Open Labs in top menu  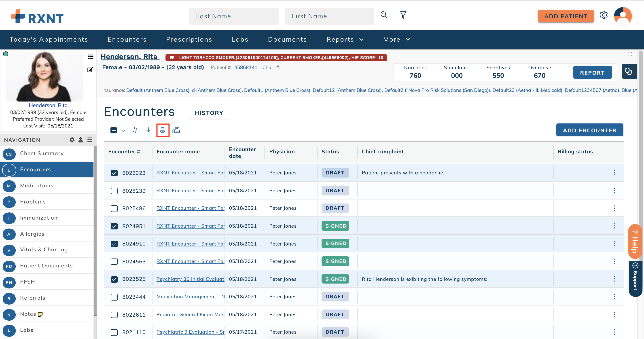click(x=240, y=40)
